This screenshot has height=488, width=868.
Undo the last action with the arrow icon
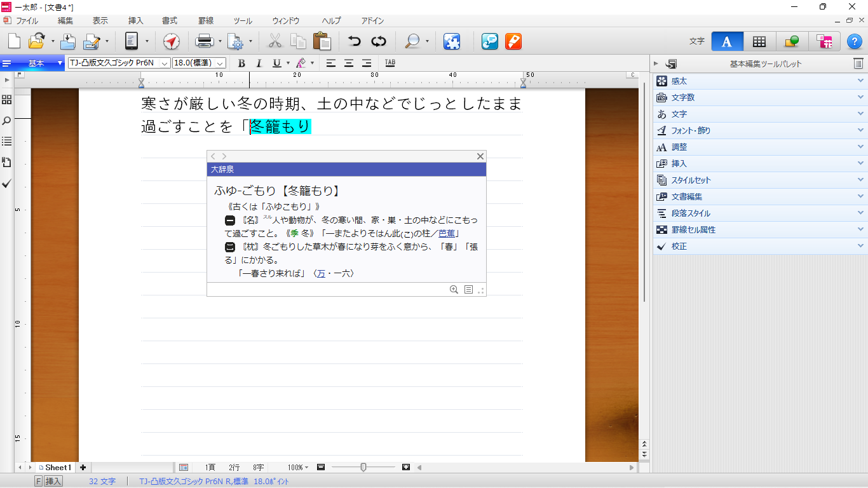pos(354,41)
